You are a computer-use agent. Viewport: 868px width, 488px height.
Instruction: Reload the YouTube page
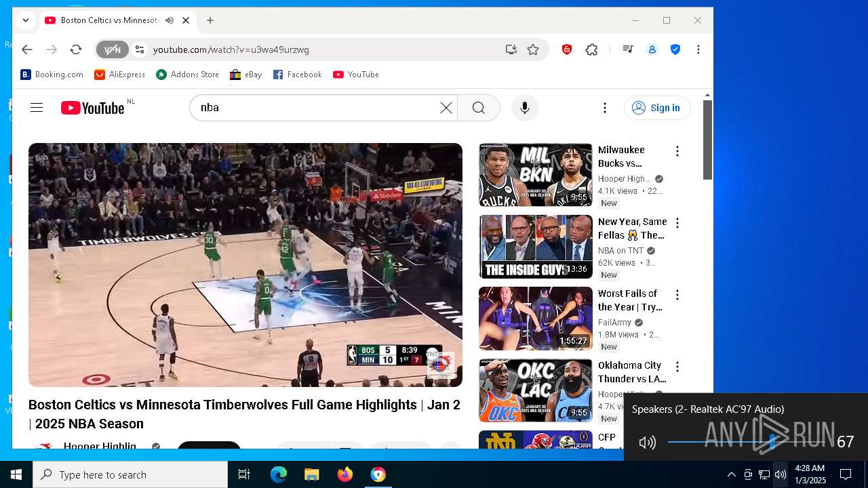[76, 49]
